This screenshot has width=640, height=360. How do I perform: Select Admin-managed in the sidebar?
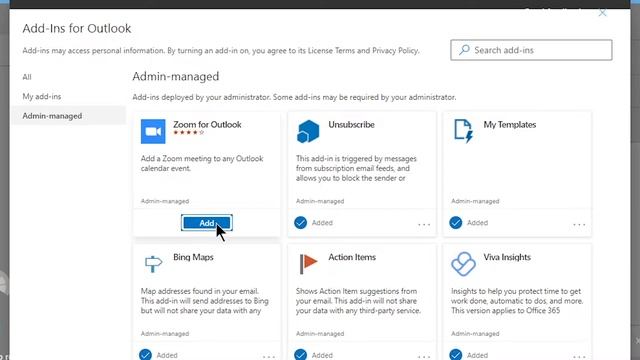pos(69,116)
